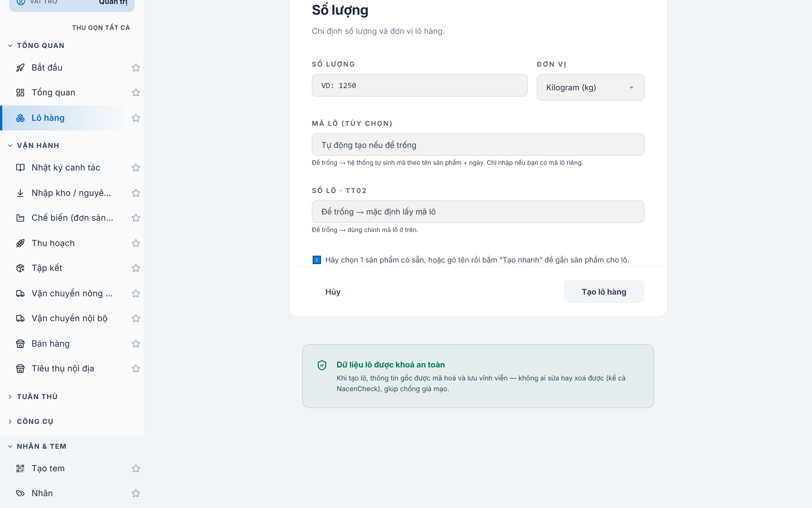This screenshot has width=812, height=508.
Task: Toggle the favorite star for Thu hoạch
Action: click(x=136, y=243)
